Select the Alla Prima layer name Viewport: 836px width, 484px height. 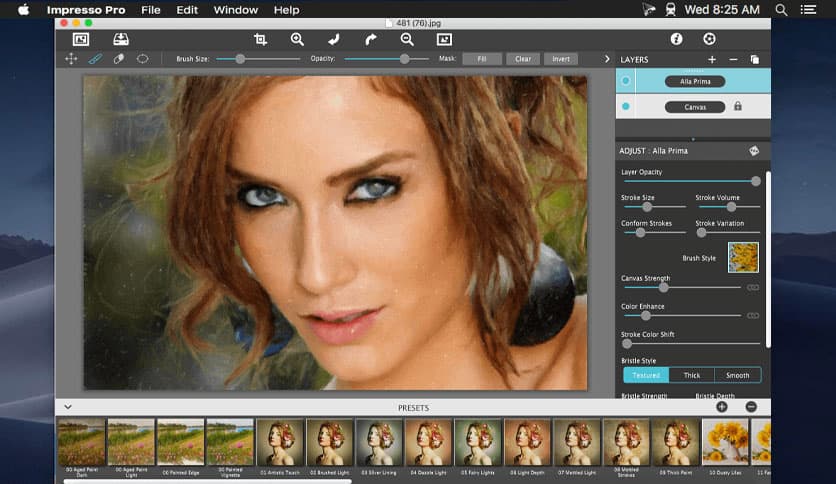point(695,82)
